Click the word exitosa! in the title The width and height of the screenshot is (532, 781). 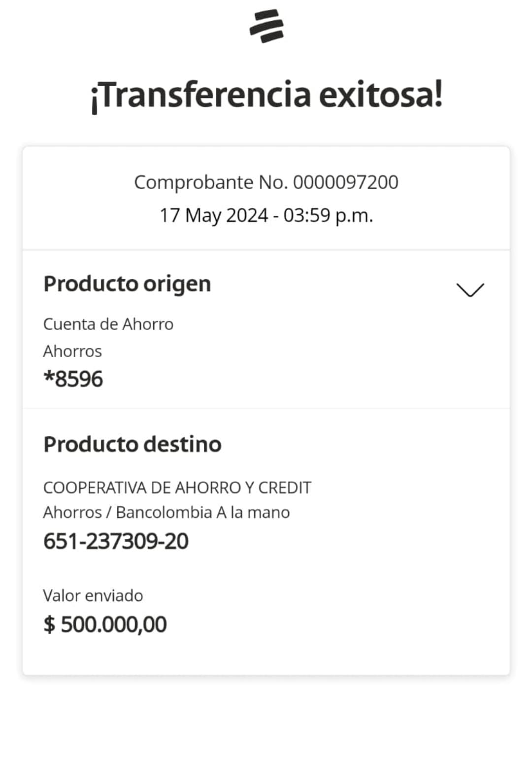pyautogui.click(x=380, y=95)
